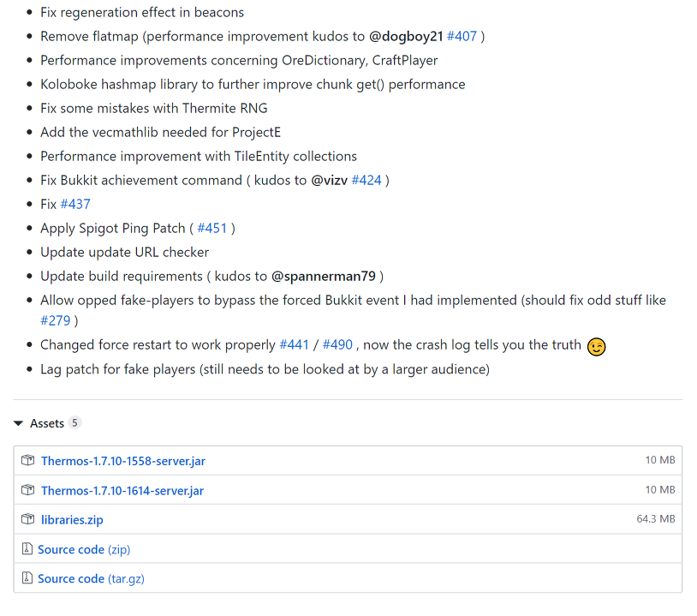Image resolution: width=697 pixels, height=616 pixels.
Task: Open issue #490 link
Action: 337,344
